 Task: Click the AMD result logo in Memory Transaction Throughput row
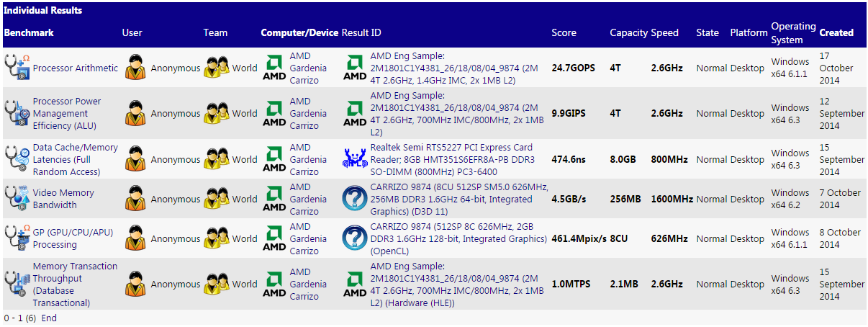pyautogui.click(x=354, y=284)
